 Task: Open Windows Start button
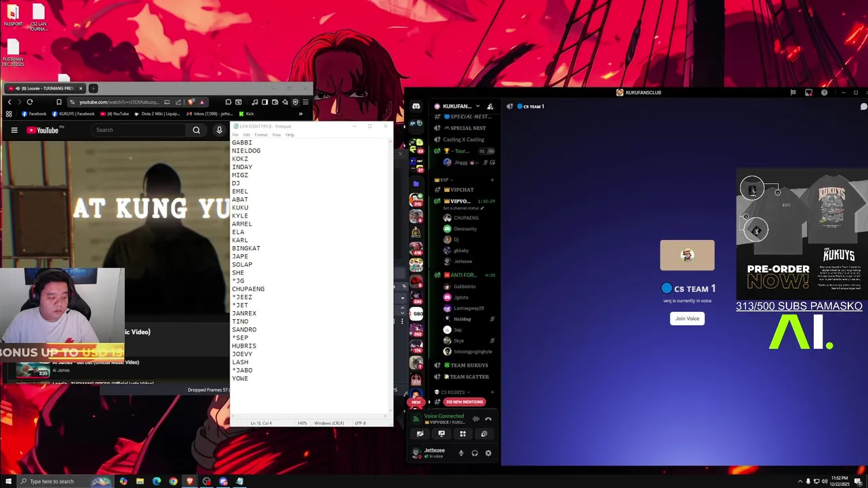tap(8, 481)
